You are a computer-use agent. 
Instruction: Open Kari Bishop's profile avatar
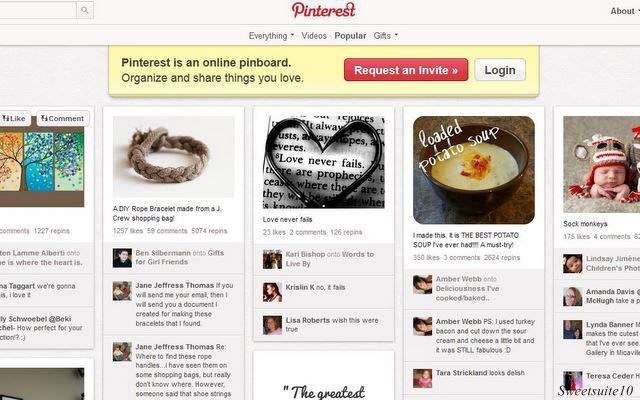[272, 259]
